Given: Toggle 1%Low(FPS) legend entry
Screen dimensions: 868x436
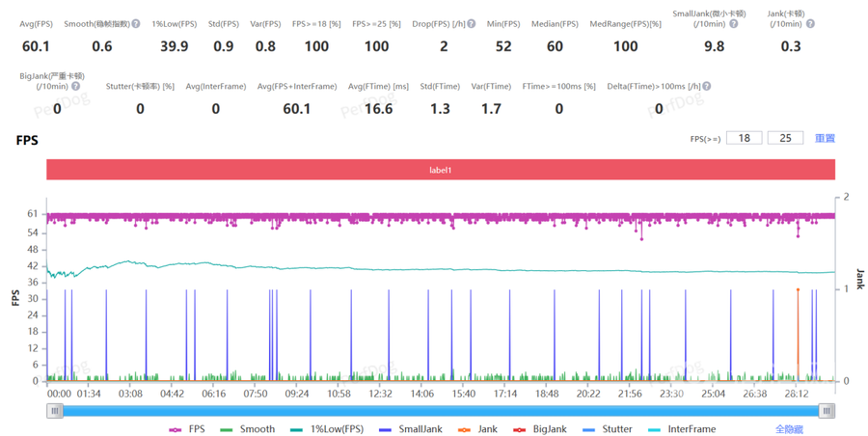Looking at the screenshot, I should [x=328, y=429].
